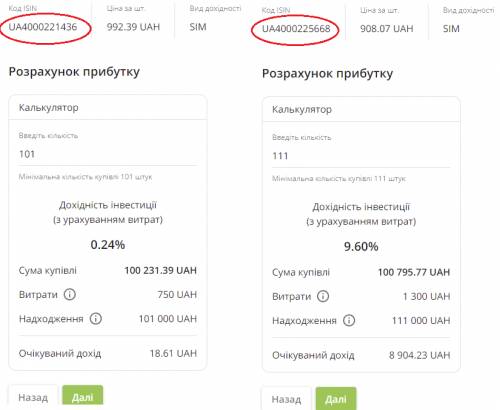Click the info icon next to right Надходження
The image size is (500, 410).
pyautogui.click(x=349, y=320)
